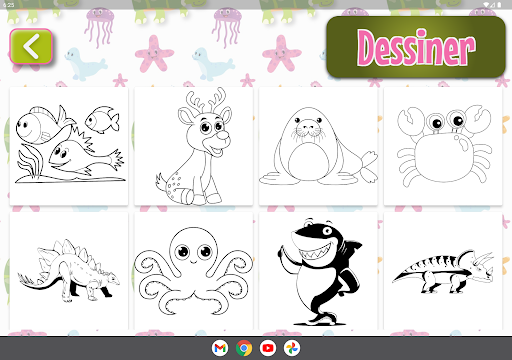Screen dimensions: 512x360
Task: Tap the battery status icon
Action: click(x=499, y=5)
